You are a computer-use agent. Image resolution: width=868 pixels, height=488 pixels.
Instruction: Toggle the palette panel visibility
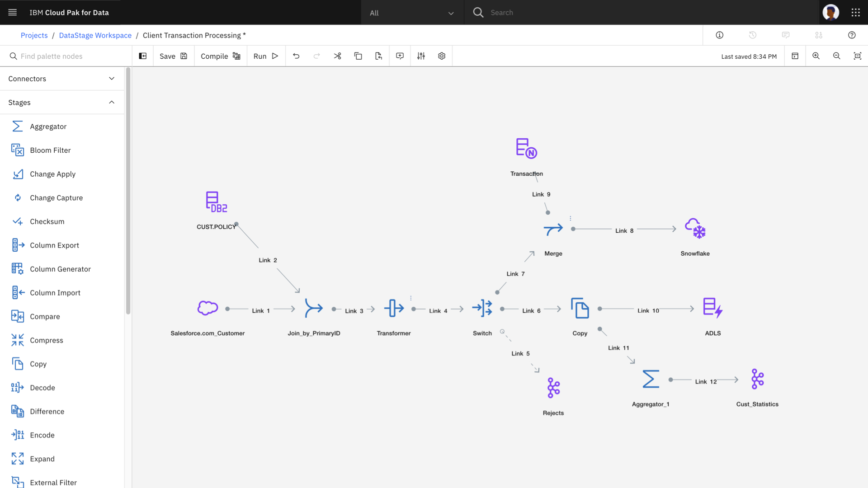(143, 56)
